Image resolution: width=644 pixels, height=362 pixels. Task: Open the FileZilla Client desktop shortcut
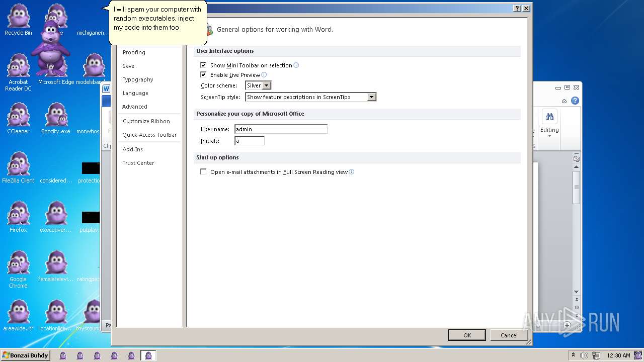(x=18, y=168)
